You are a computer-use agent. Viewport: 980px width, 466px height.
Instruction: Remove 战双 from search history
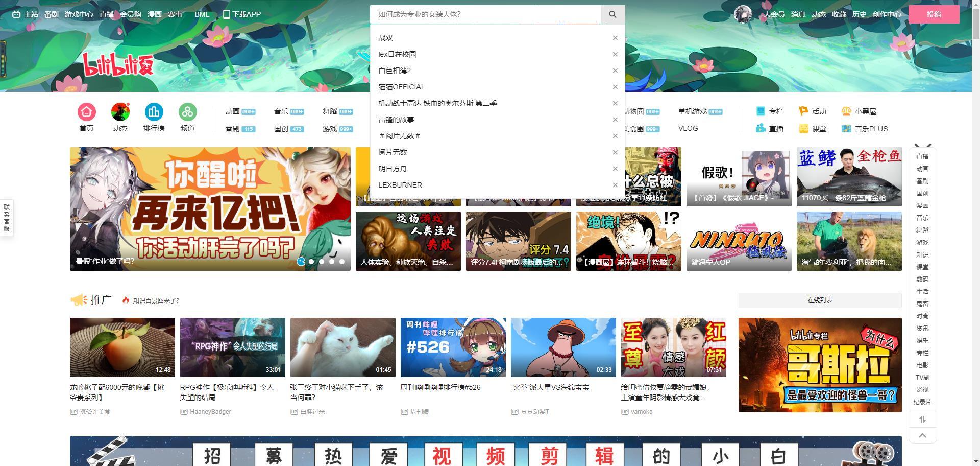coord(615,38)
